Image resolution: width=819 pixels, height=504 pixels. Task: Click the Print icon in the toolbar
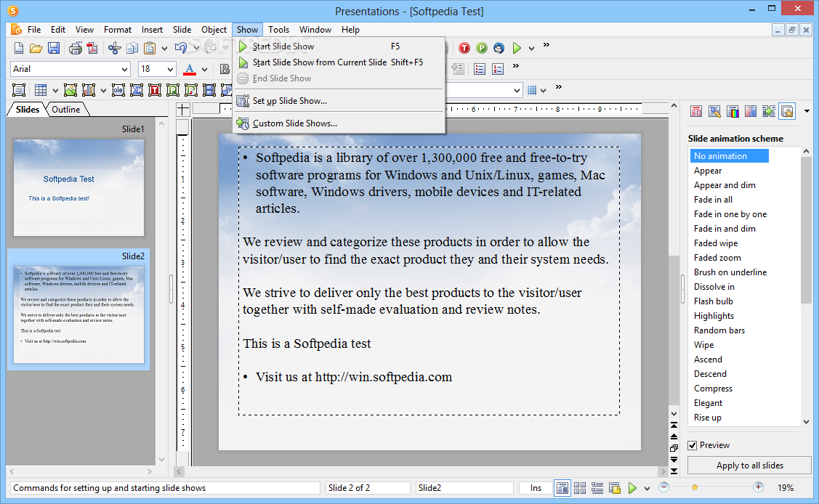76,49
